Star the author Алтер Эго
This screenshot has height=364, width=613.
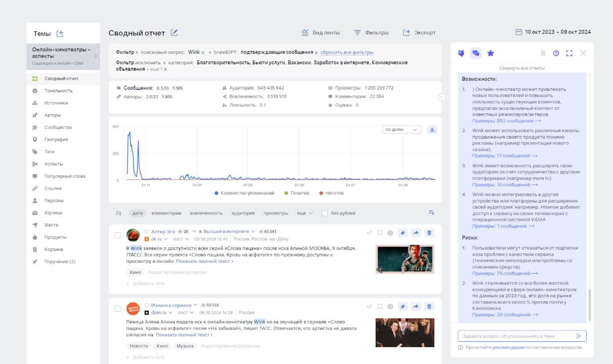(x=146, y=232)
